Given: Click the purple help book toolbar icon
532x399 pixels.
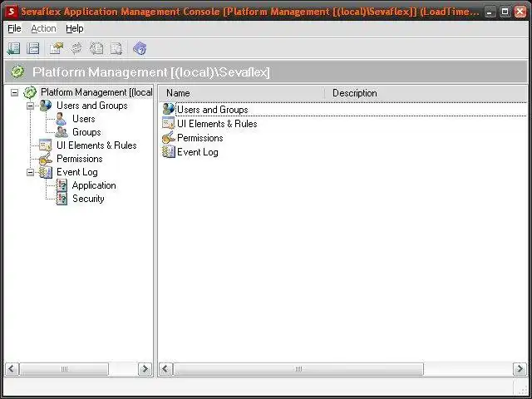Looking at the screenshot, I should tap(140, 48).
